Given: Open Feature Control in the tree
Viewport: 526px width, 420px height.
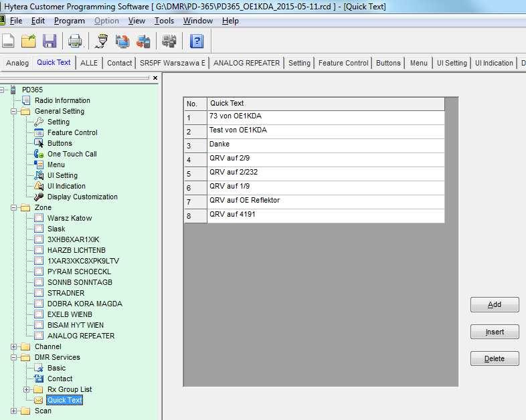Looking at the screenshot, I should [x=72, y=132].
